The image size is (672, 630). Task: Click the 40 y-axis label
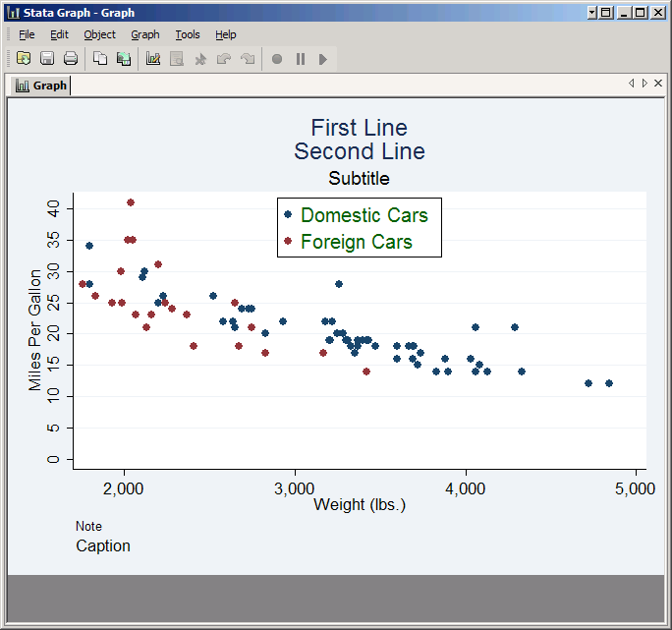pos(53,209)
